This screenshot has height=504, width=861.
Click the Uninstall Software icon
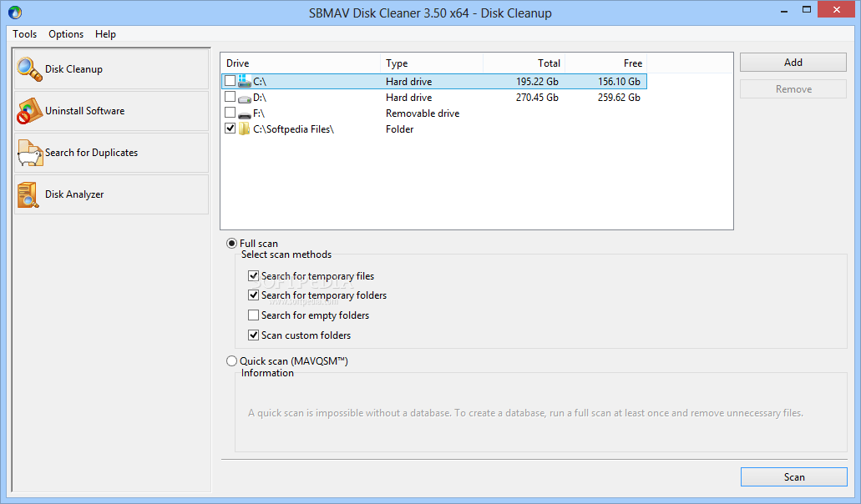(x=29, y=111)
